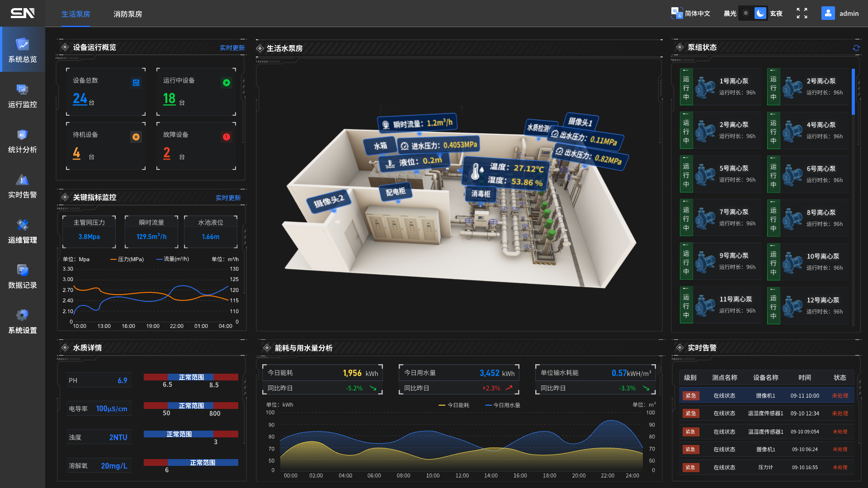
Task: Enter fullscreen mode via top-bar icon
Action: click(x=802, y=14)
